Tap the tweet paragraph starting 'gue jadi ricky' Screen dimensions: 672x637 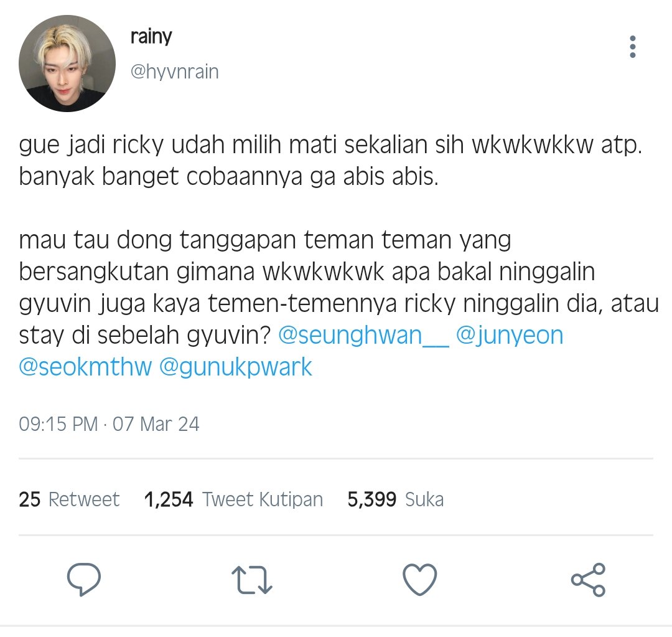[330, 161]
